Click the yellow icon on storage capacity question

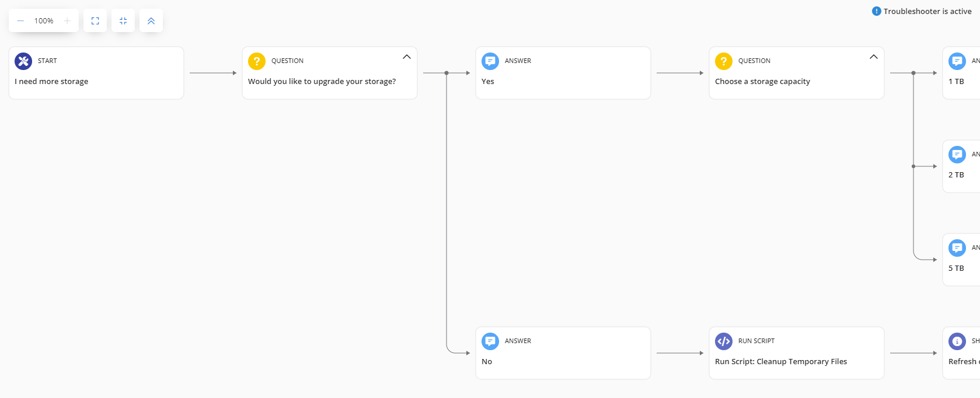pyautogui.click(x=724, y=61)
